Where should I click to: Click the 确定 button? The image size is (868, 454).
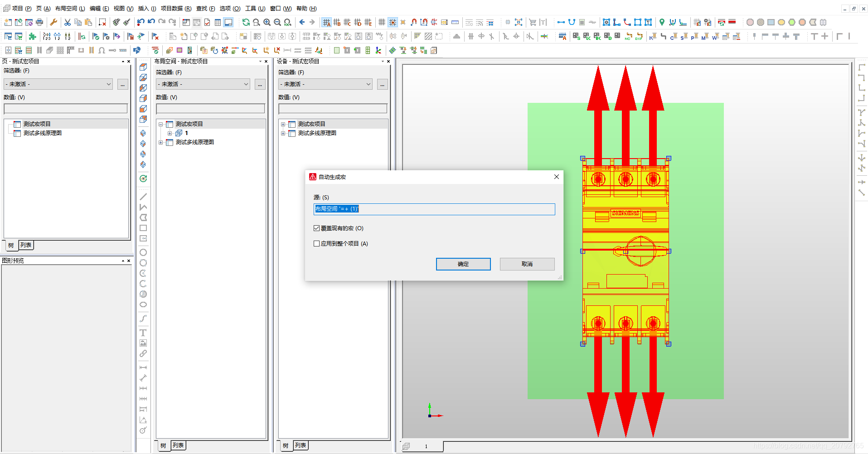(x=463, y=264)
